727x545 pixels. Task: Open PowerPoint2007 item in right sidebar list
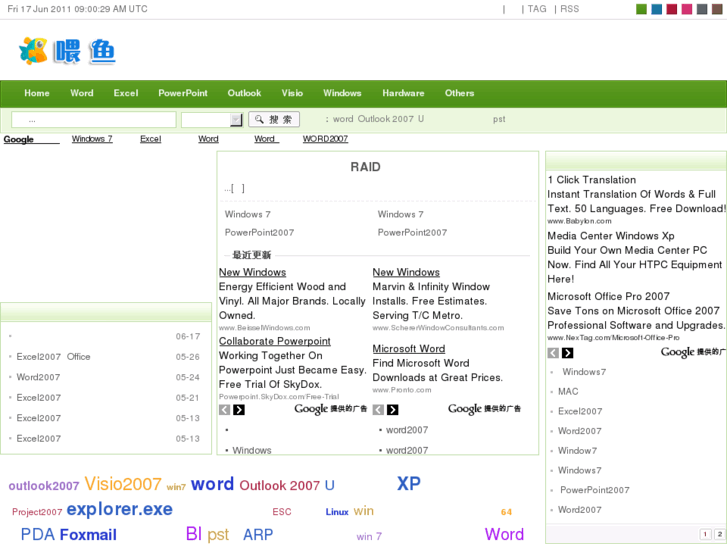click(594, 490)
